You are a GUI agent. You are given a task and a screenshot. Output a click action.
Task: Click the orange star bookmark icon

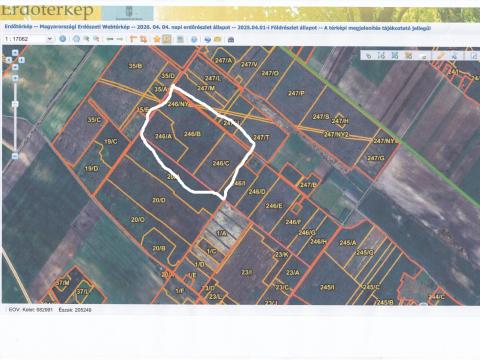coord(157,39)
